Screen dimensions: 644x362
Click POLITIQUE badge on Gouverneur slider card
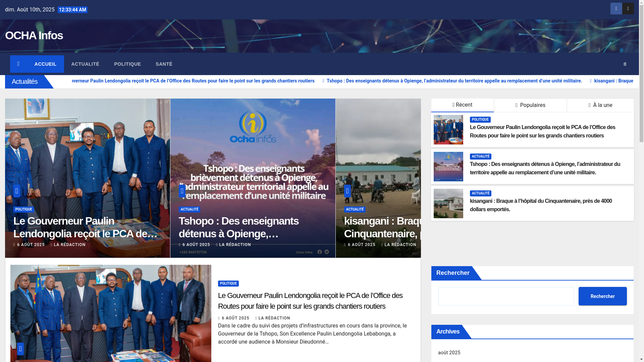(24, 209)
